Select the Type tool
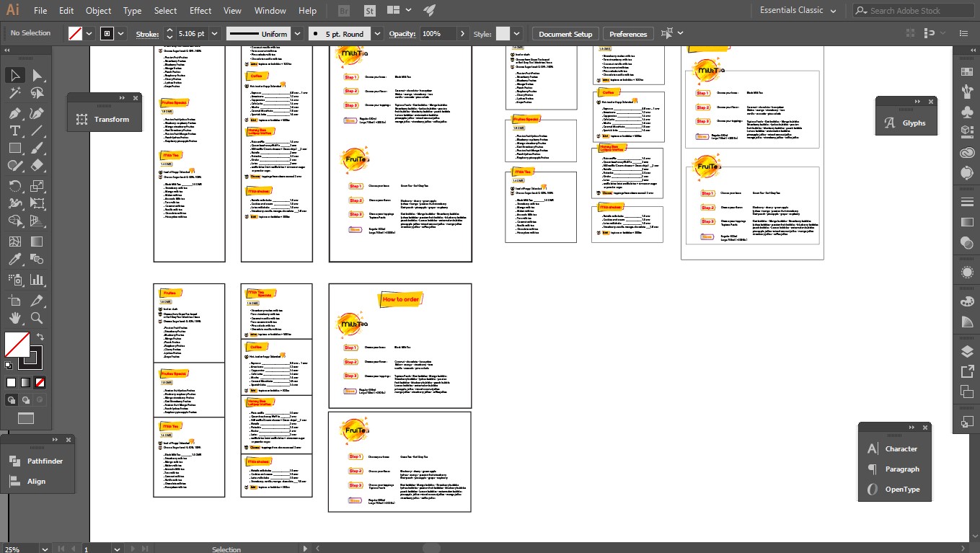980x553 pixels. [x=14, y=130]
